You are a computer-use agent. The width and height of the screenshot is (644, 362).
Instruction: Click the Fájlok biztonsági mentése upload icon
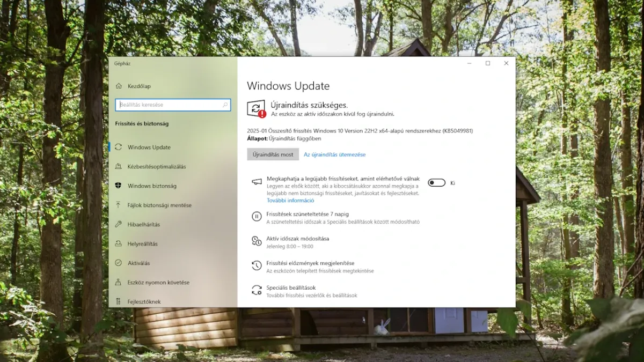118,205
